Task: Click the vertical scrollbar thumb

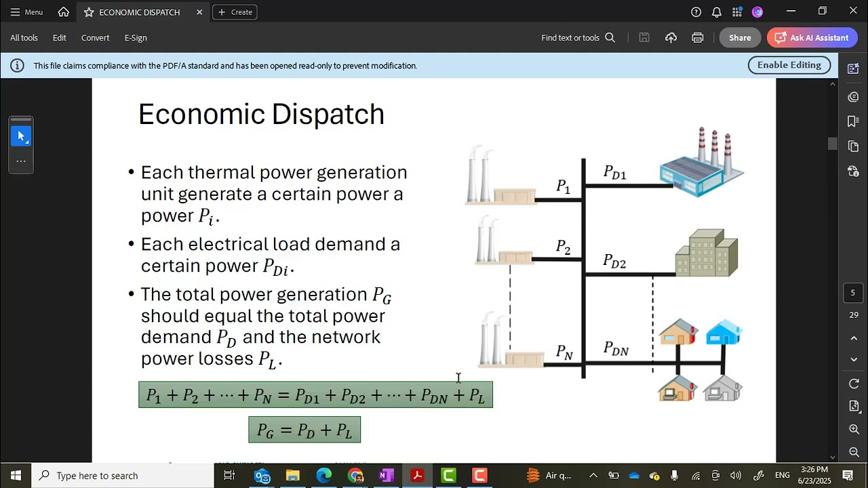Action: click(x=833, y=144)
